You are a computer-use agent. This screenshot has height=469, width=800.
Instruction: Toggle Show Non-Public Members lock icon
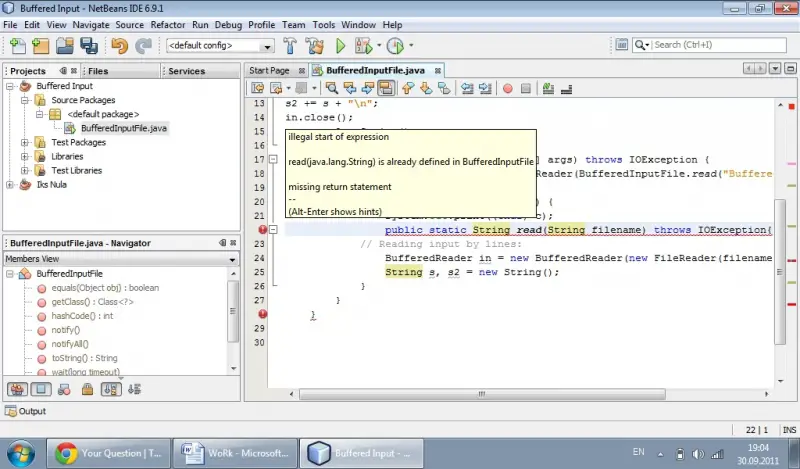coord(87,390)
